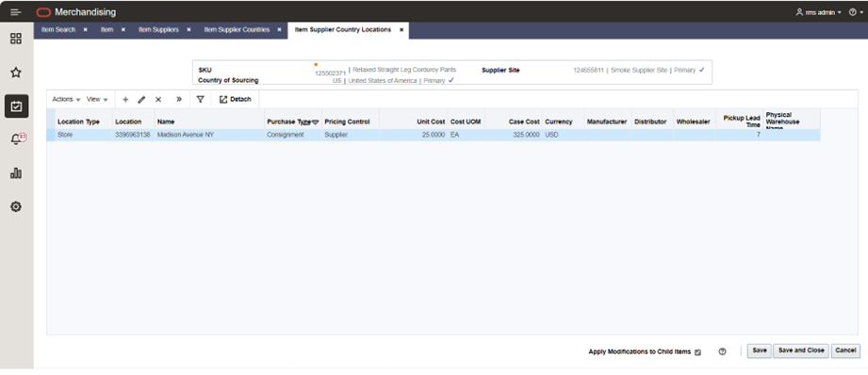Open the application grid sidebar icon

coord(16,39)
